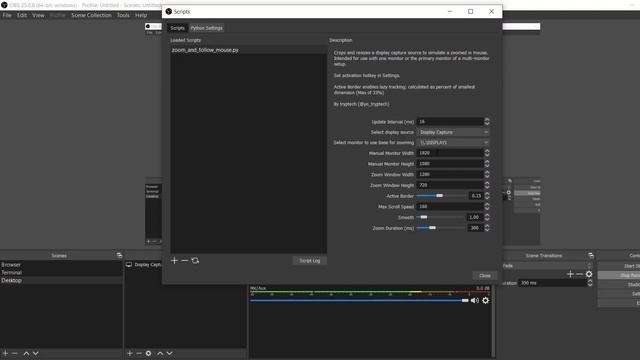This screenshot has height=360, width=640.
Task: Adjust the Zoom Window Height stepper arrows
Action: (x=487, y=185)
